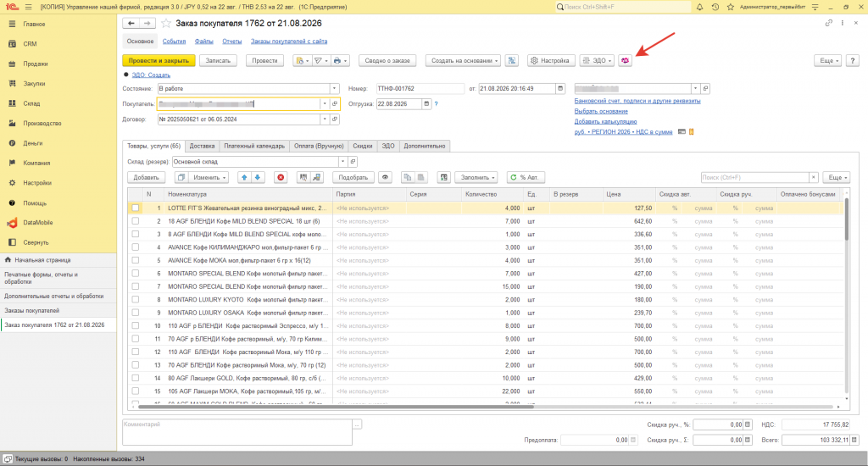Screen dimensions: 868x466
Task: Switch to Дополнительно tab
Action: (x=425, y=146)
